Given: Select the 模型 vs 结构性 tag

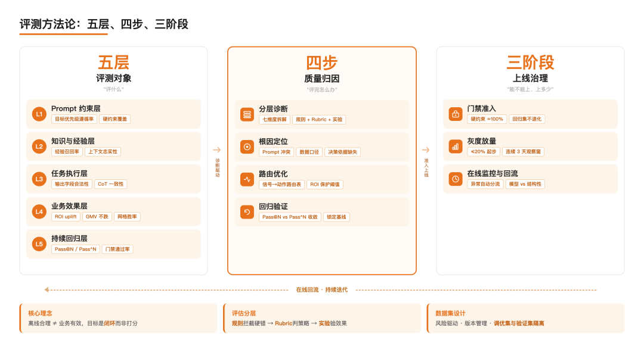Looking at the screenshot, I should tap(525, 184).
